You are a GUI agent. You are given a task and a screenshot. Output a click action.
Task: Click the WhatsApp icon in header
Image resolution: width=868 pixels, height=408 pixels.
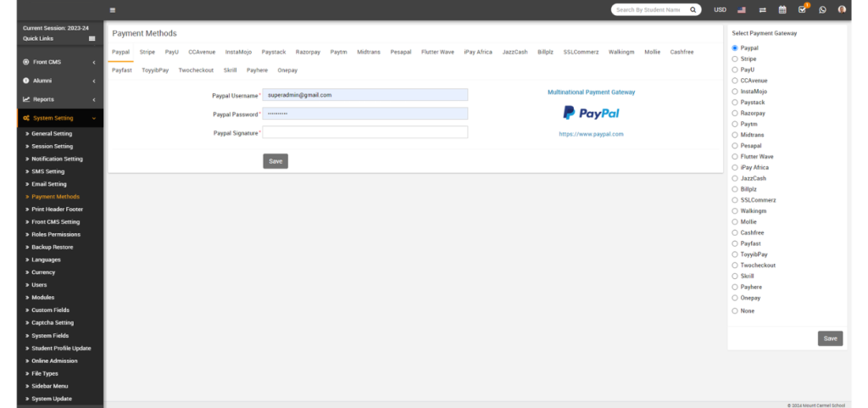pyautogui.click(x=822, y=10)
